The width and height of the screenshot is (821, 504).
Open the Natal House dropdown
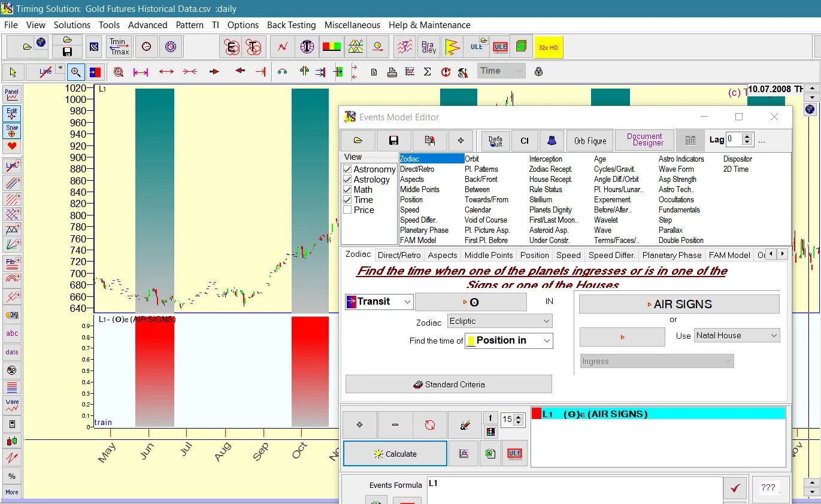[737, 335]
